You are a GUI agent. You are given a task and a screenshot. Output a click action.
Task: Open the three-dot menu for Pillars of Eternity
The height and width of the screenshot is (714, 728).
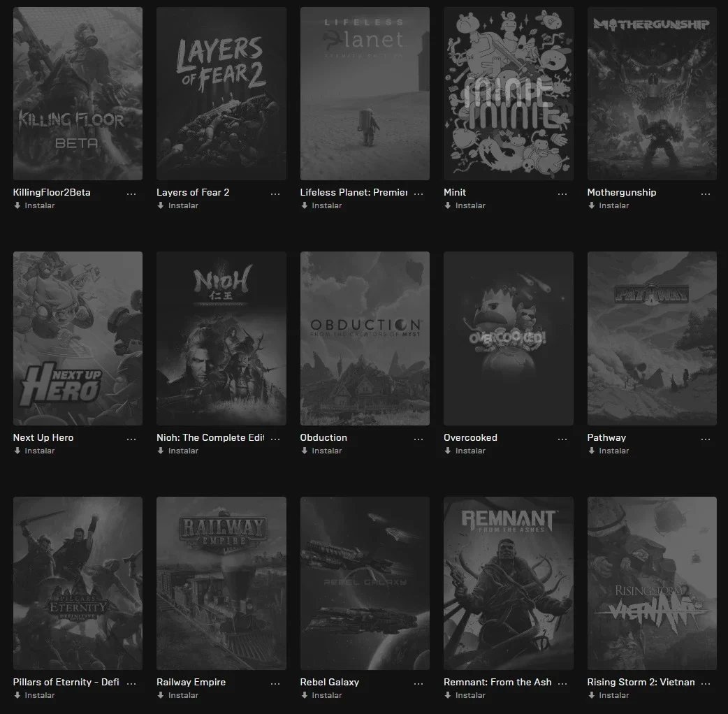pyautogui.click(x=131, y=683)
